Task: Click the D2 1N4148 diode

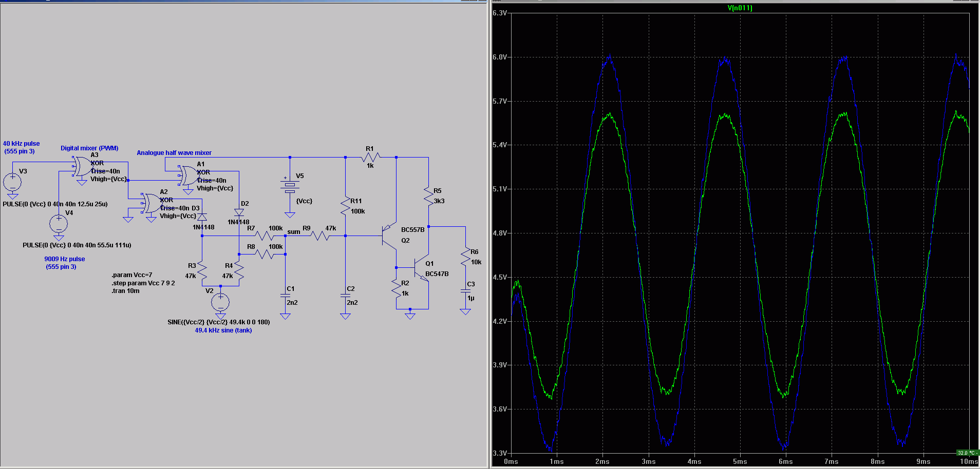Action: coord(239,212)
